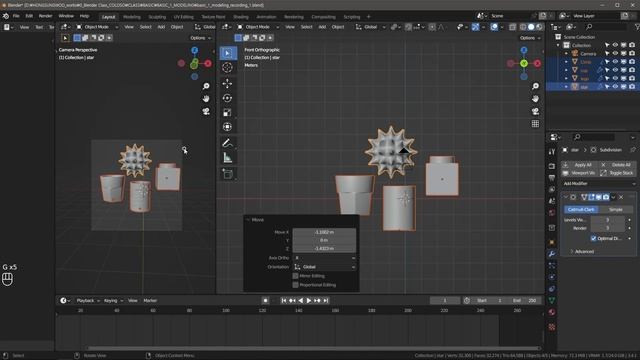Open the Edit menu

click(29, 16)
